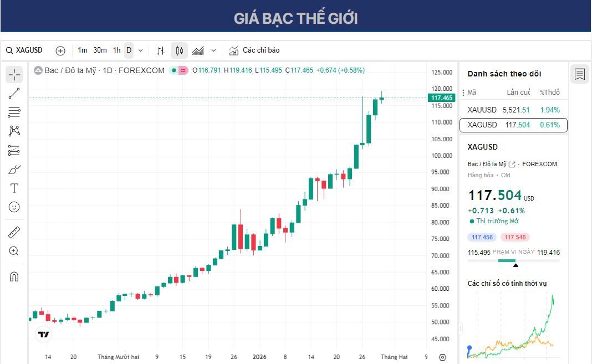Open the seasonals mini chart
This screenshot has width=592, height=364.
(x=513, y=326)
